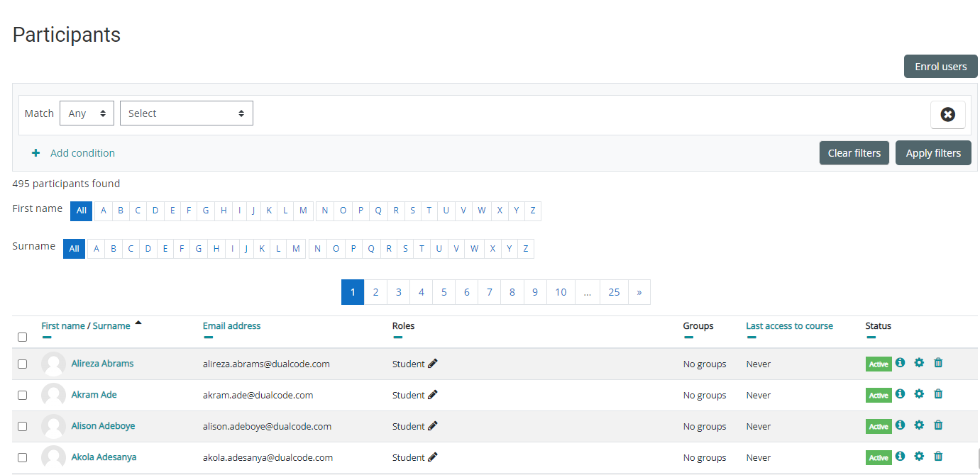Filter first name by letter M
This screenshot has width=980, height=475.
click(x=303, y=211)
